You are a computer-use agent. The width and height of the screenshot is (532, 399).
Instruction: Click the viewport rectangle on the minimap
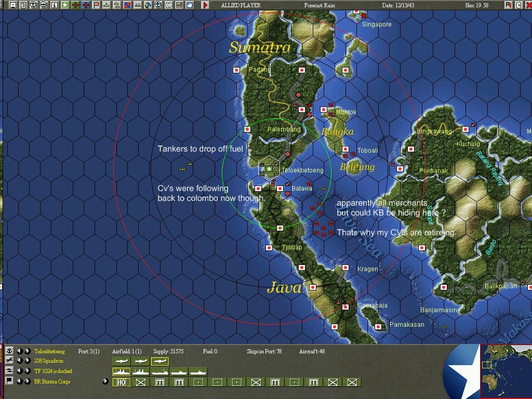point(487,365)
